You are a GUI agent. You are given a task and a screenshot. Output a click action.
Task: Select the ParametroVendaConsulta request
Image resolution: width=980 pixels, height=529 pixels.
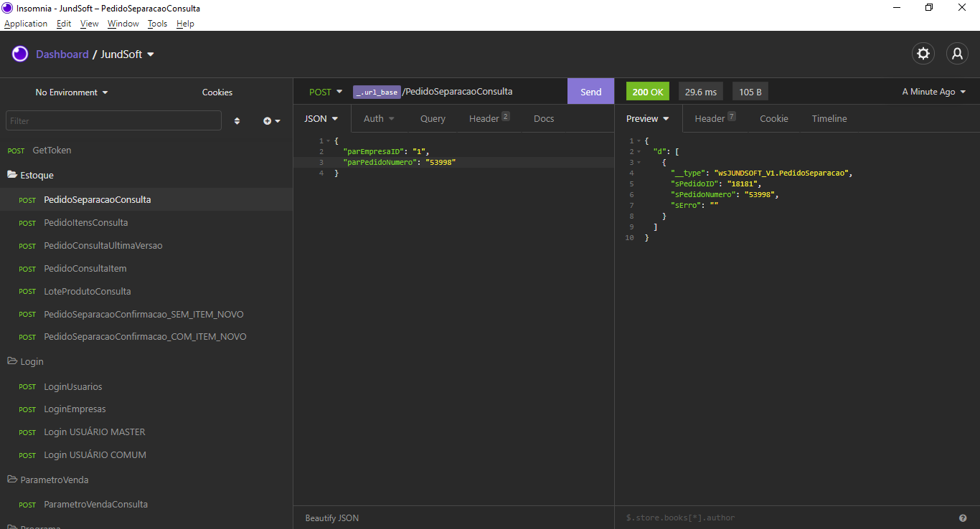click(146, 504)
